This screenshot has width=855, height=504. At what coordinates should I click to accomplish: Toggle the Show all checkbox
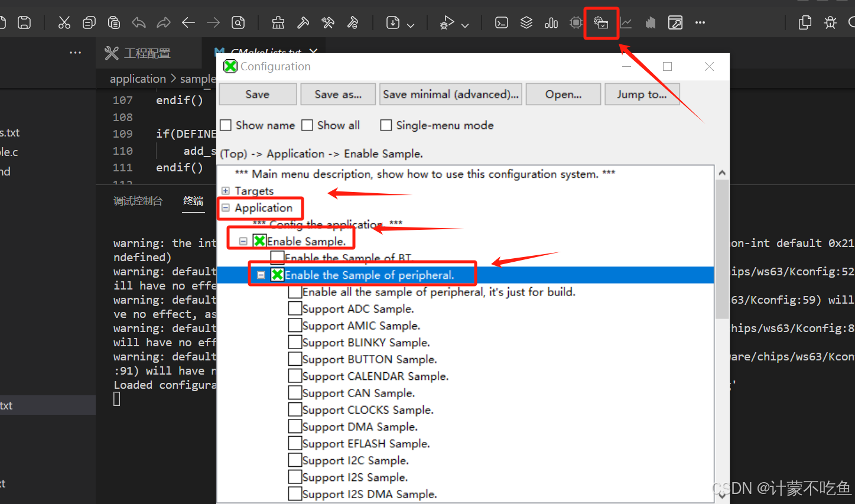[307, 125]
